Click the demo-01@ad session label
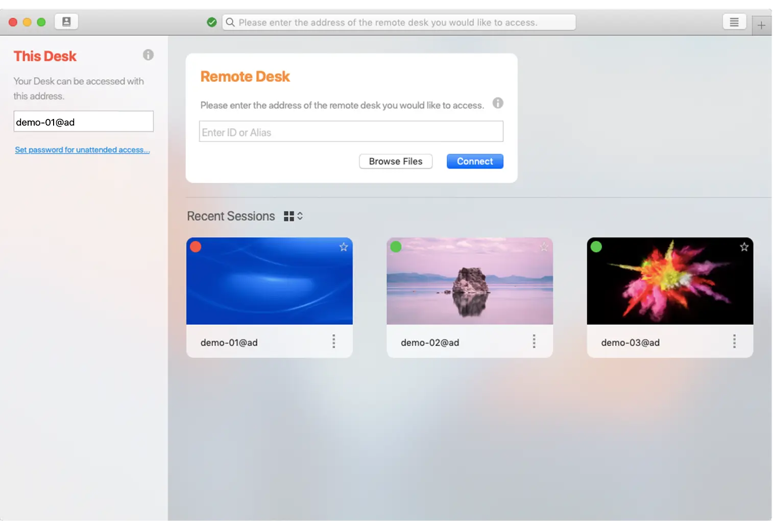This screenshot has height=532, width=773. point(229,343)
